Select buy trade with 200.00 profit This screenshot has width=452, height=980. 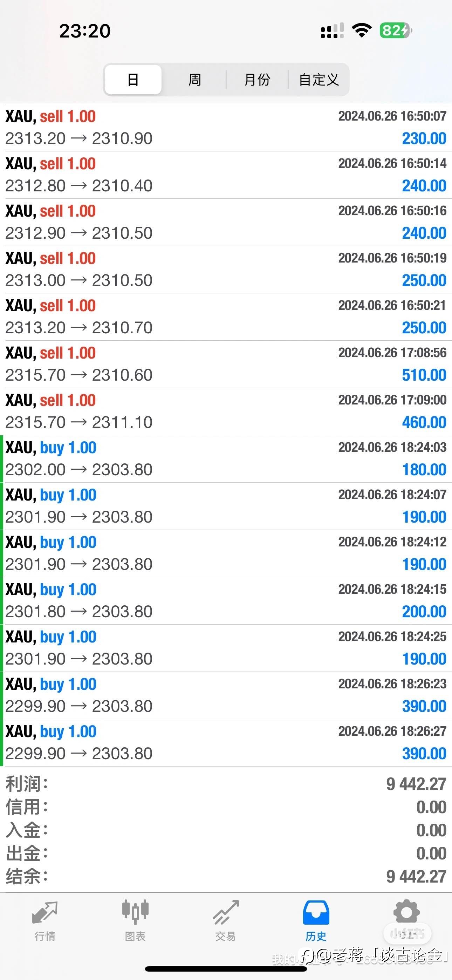pyautogui.click(x=226, y=601)
